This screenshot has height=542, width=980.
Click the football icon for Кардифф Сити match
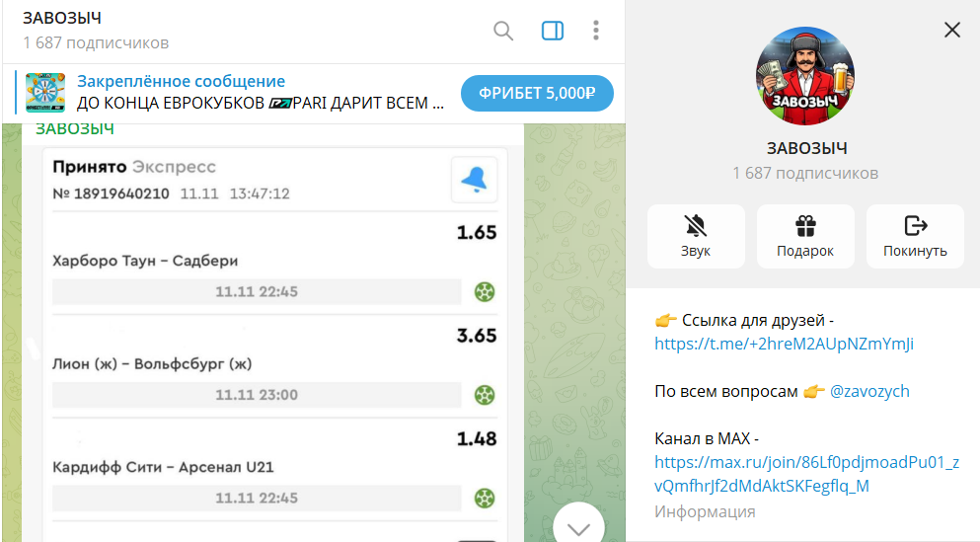point(485,499)
